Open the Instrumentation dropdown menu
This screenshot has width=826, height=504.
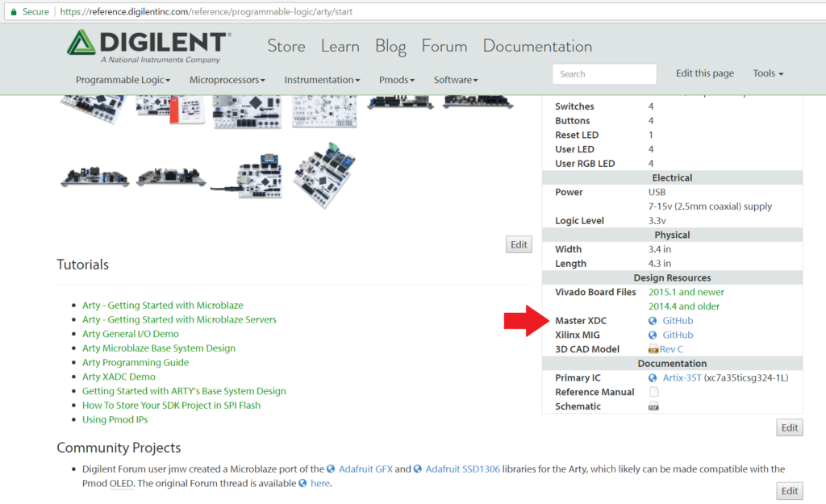[322, 80]
